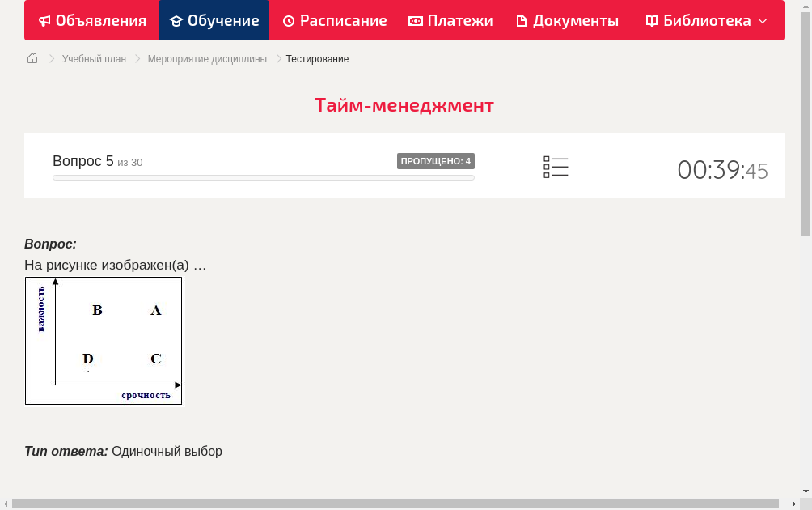Click the Учебный план breadcrumb link
Screen dimensions: 812x510
coord(95,58)
